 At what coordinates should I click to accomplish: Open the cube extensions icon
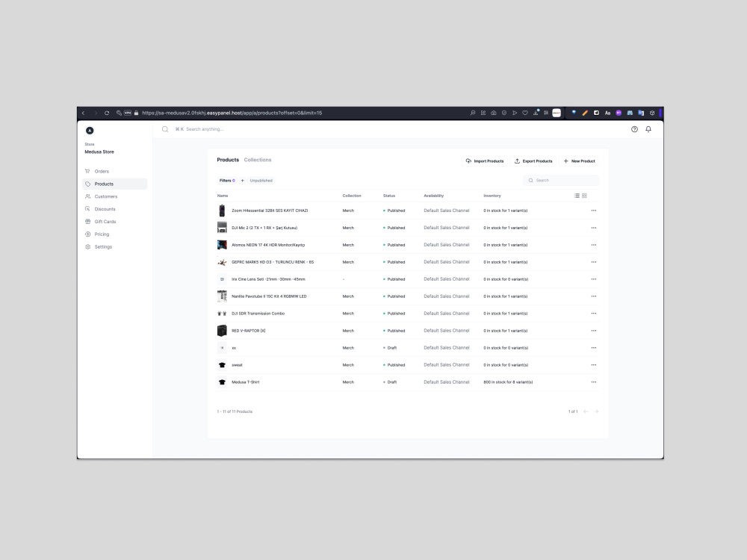pos(652,113)
